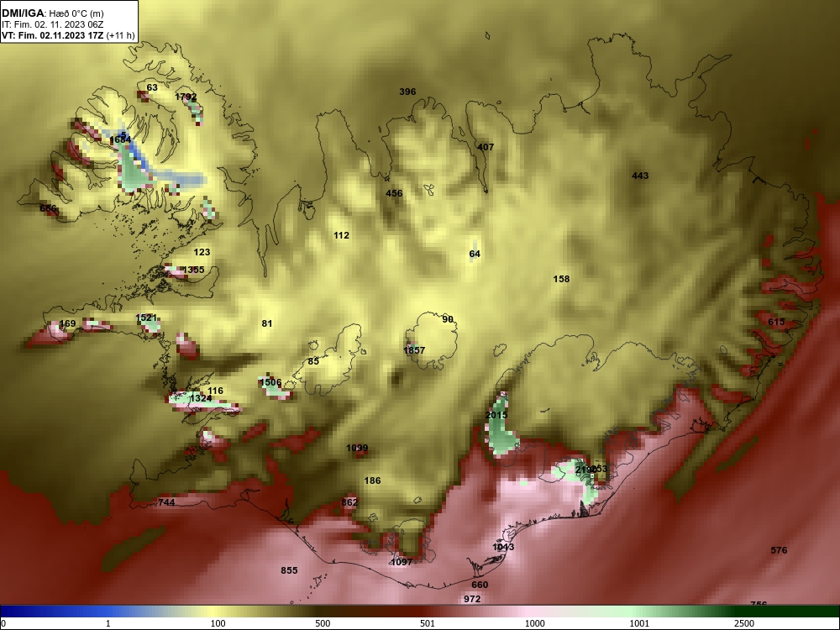Click the legend label '501'

pyautogui.click(x=427, y=623)
